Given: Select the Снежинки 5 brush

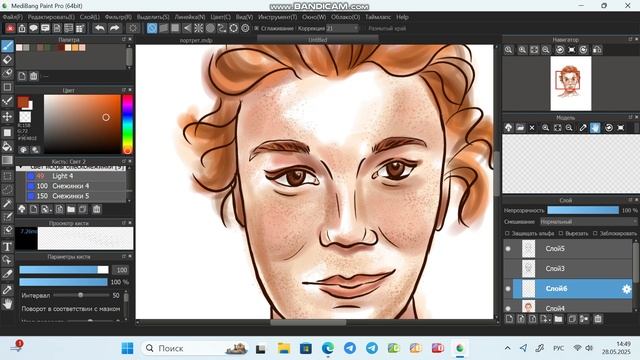Looking at the screenshot, I should tap(76, 196).
